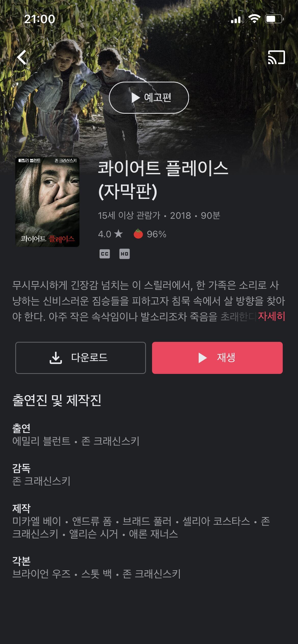This screenshot has width=298, height=644.
Task: Expand the description with 자세히
Action: [x=272, y=316]
